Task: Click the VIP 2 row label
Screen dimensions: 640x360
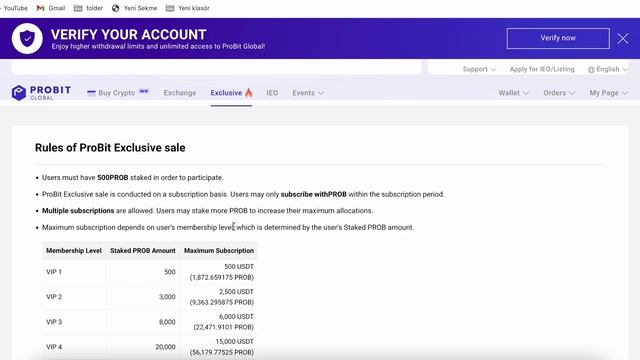Action: (54, 297)
